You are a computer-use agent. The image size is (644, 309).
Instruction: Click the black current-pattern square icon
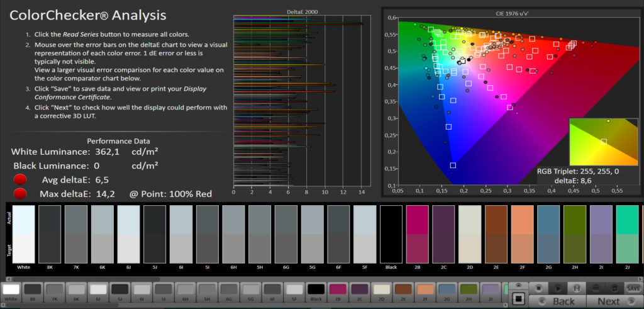519,299
